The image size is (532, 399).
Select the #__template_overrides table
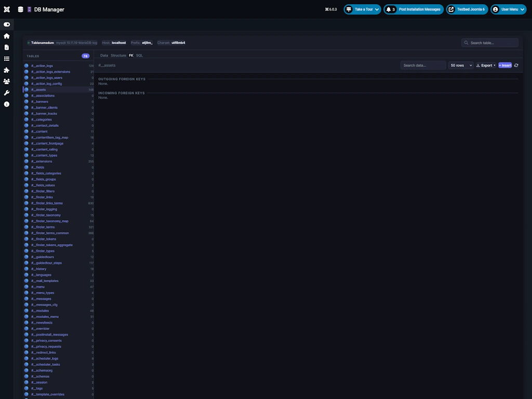pos(58,394)
